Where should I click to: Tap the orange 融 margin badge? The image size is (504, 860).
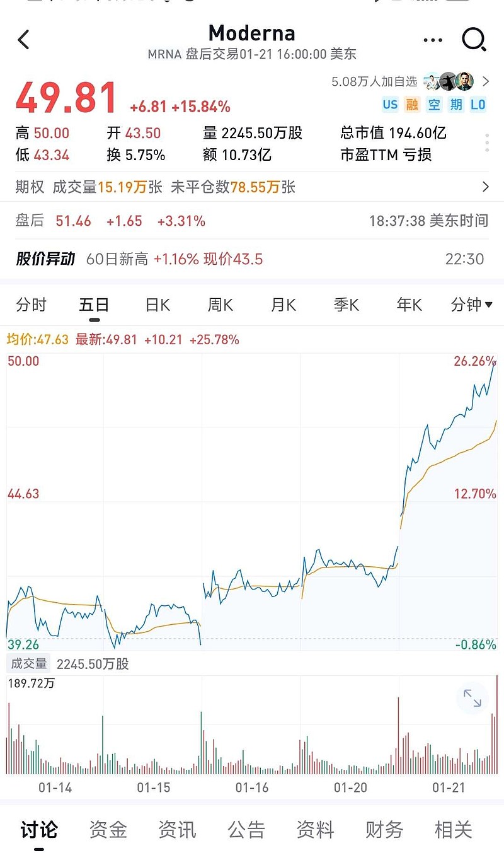click(x=412, y=104)
